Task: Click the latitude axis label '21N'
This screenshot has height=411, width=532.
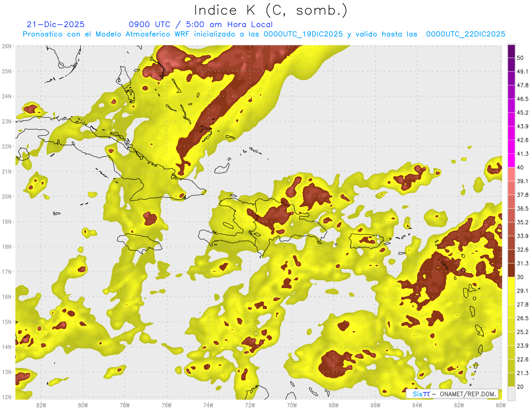Action: click(7, 171)
